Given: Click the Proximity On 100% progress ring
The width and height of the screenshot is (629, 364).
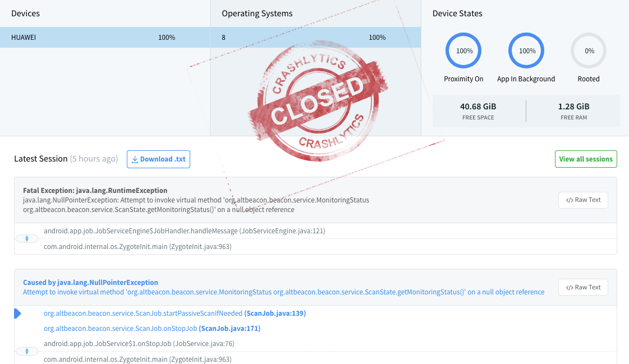Looking at the screenshot, I should tap(463, 50).
